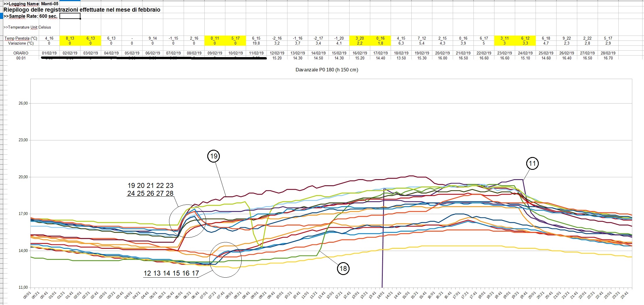This screenshot has height=305, width=644.
Task: Select the 'Riepilogo delle registrazioni' heading cell
Action: (82, 10)
